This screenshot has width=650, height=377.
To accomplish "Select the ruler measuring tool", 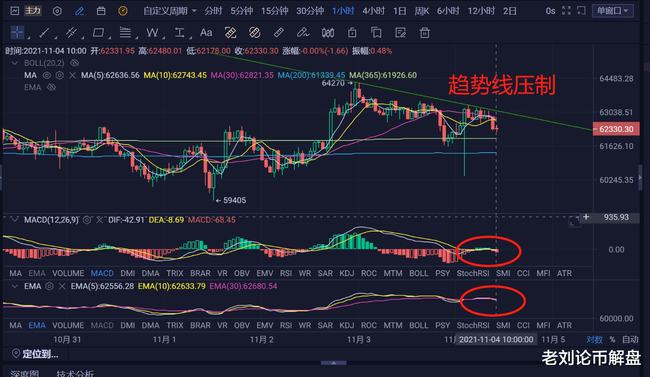I will [279, 32].
